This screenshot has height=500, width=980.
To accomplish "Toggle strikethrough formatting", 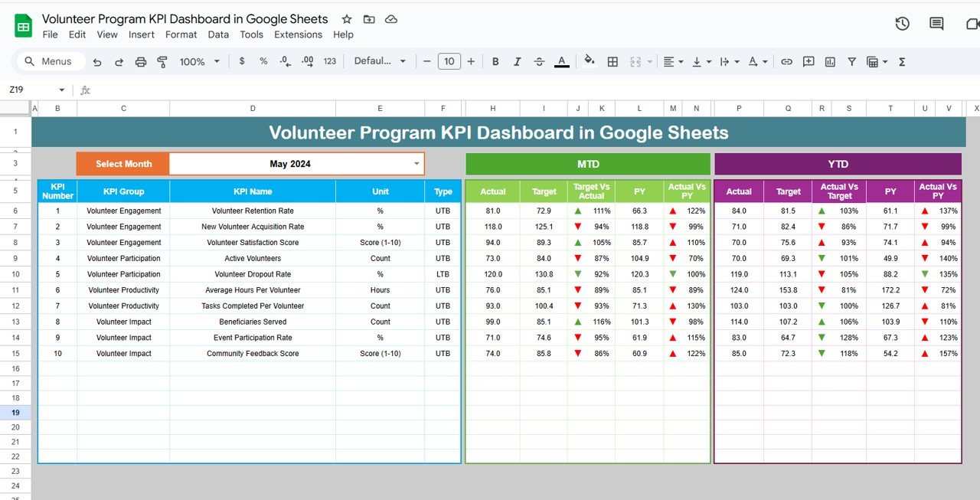I will (539, 61).
